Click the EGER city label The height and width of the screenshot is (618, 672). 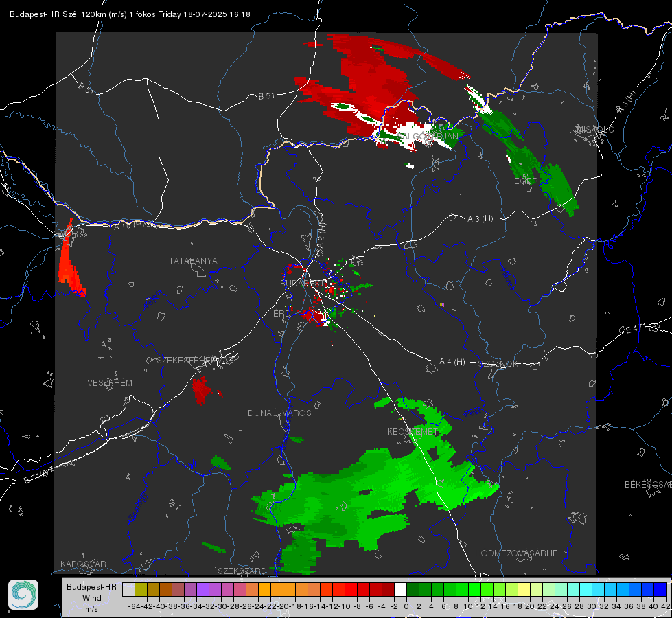coord(526,181)
